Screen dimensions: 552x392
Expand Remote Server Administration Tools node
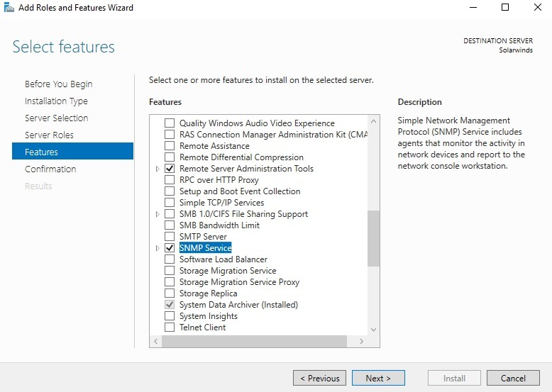point(158,169)
